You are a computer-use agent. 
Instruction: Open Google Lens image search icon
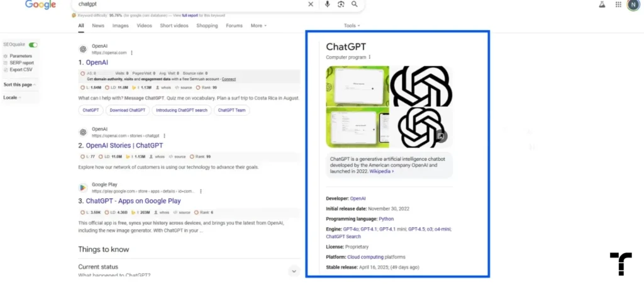pyautogui.click(x=340, y=4)
